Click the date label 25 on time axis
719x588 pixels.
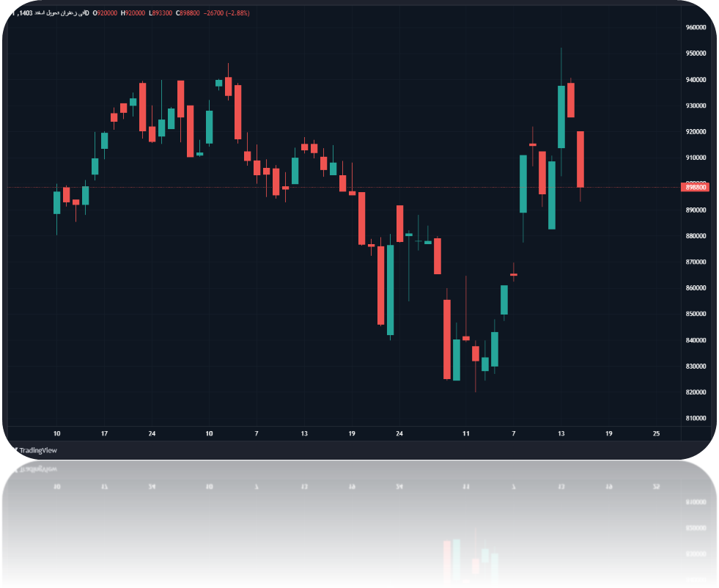pyautogui.click(x=656, y=433)
